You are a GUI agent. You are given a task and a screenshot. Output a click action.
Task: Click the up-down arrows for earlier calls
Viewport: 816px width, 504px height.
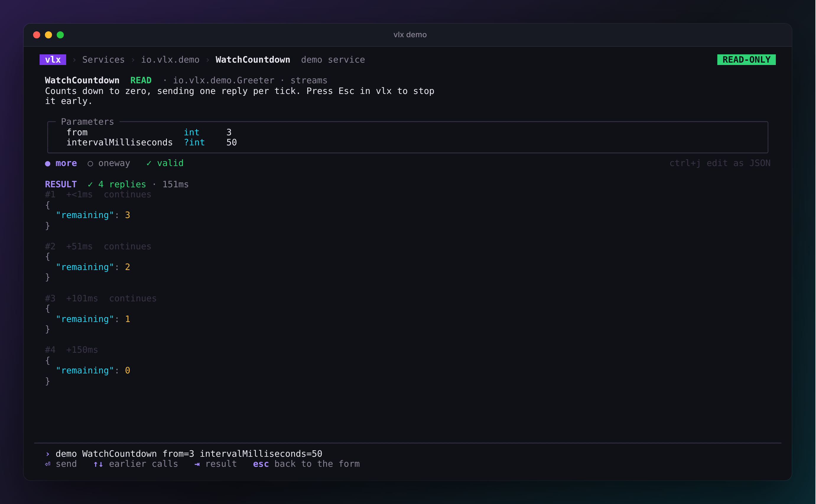coord(98,464)
